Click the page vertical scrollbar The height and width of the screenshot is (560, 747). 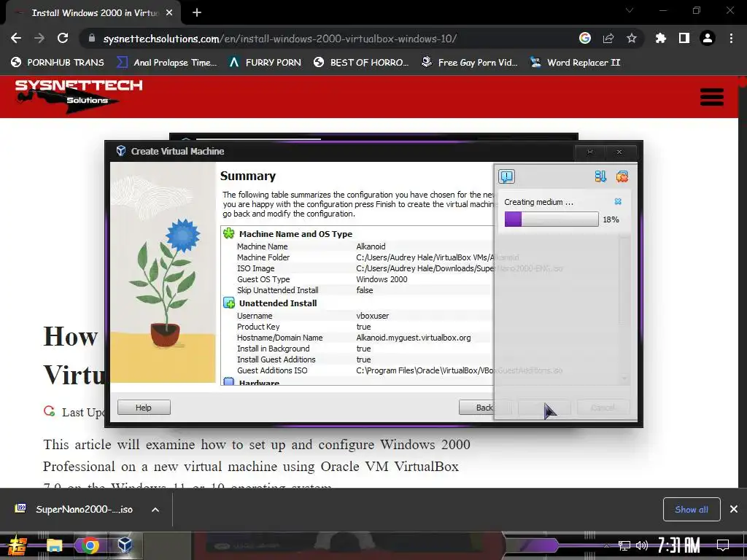coord(742,281)
